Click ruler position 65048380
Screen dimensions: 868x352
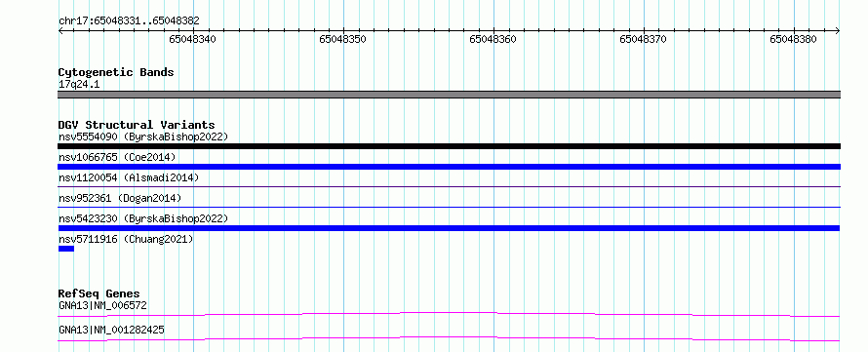point(793,39)
